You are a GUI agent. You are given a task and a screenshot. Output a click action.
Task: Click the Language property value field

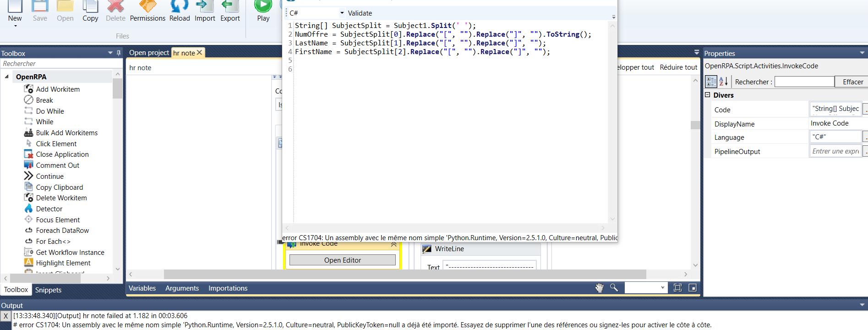835,137
